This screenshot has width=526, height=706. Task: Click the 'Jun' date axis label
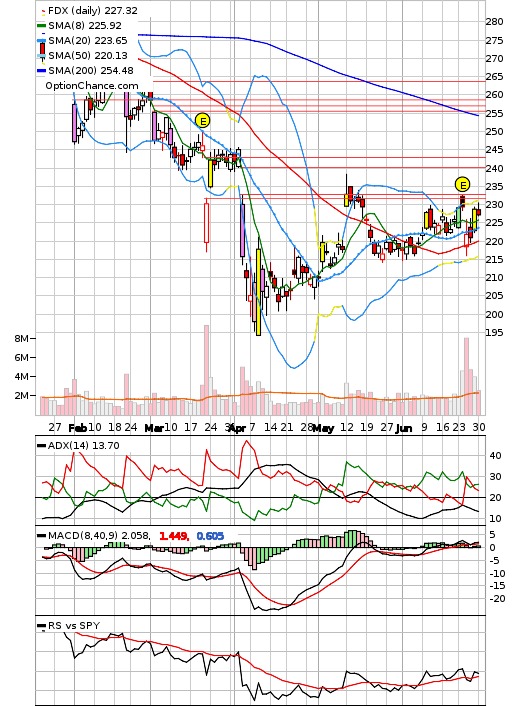[404, 428]
